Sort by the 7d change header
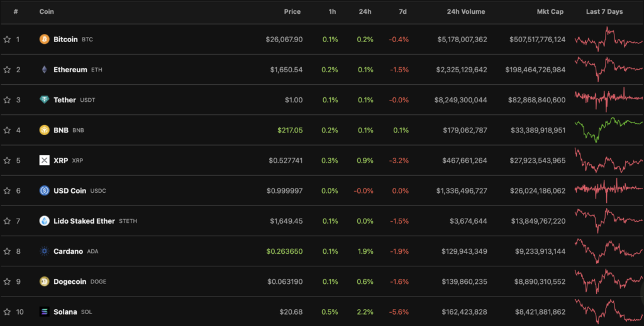This screenshot has width=644, height=326. point(403,11)
